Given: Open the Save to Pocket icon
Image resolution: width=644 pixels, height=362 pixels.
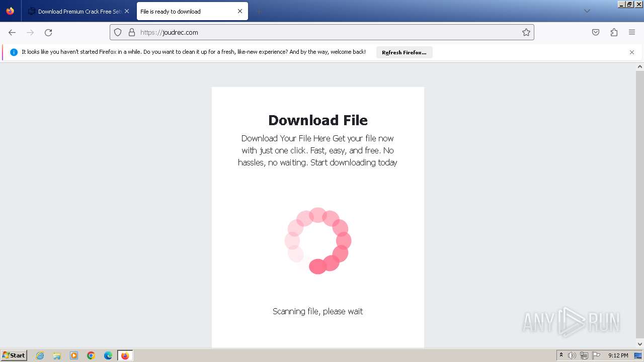Looking at the screenshot, I should (x=596, y=32).
